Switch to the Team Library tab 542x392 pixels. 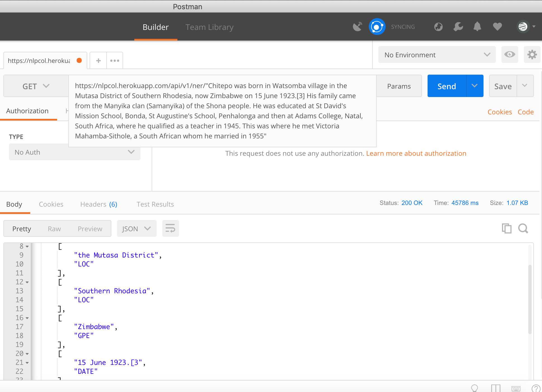pos(209,27)
